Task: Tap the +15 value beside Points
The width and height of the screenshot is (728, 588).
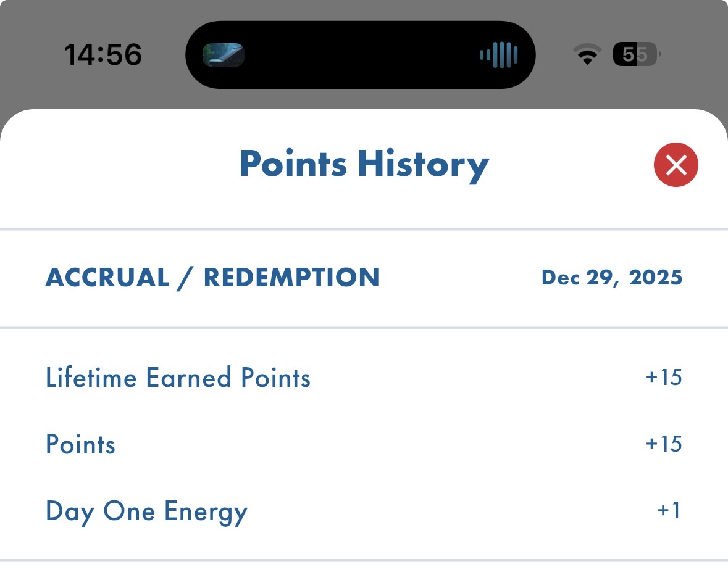Action: pos(664,444)
